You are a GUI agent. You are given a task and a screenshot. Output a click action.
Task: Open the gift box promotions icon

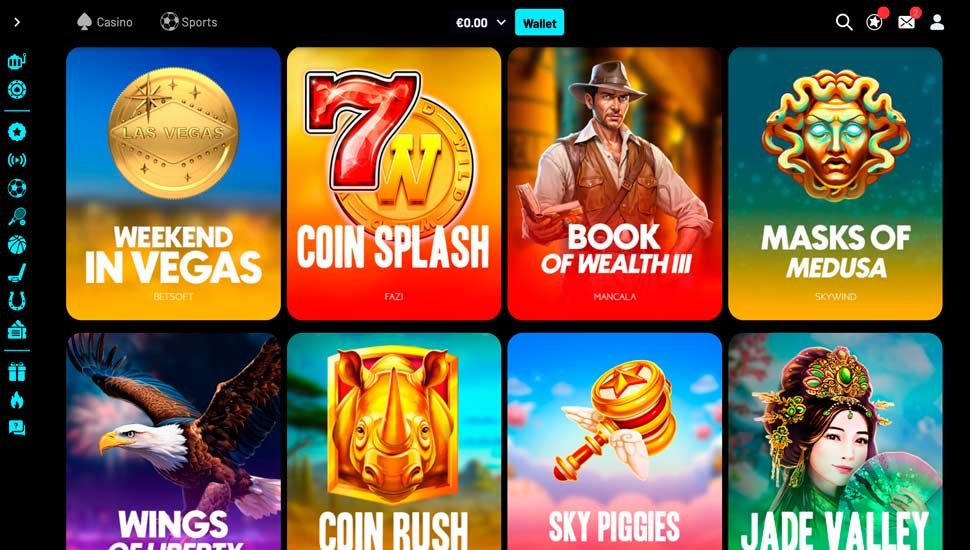pos(17,372)
